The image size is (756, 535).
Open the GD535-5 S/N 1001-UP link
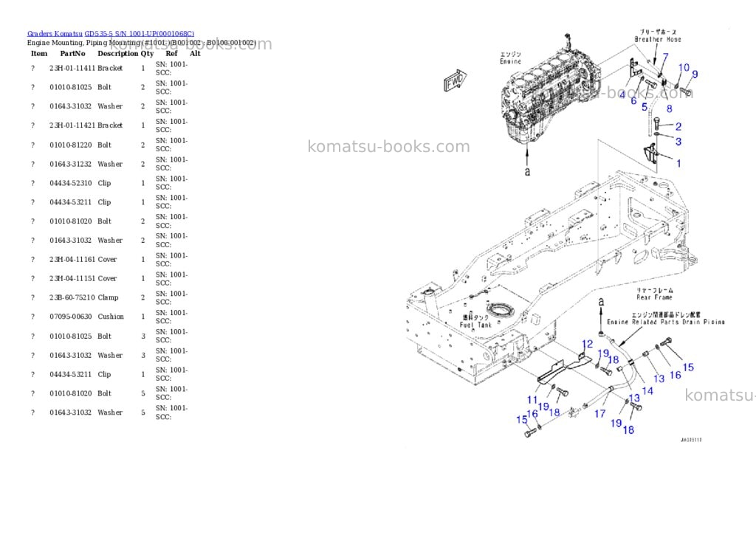pos(140,34)
